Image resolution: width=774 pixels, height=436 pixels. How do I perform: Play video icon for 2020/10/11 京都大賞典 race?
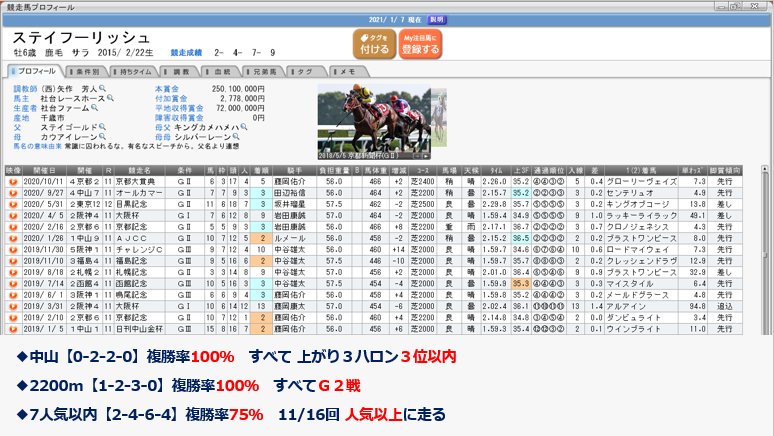point(13,181)
